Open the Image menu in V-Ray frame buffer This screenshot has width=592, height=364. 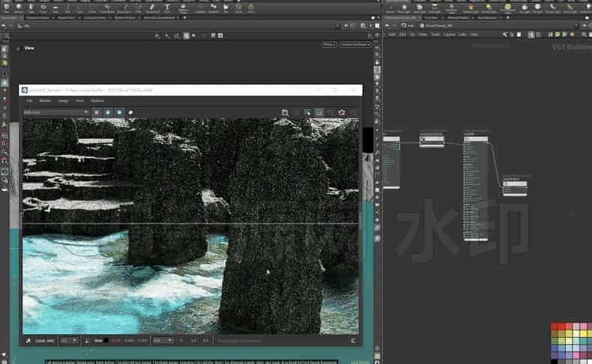(63, 100)
